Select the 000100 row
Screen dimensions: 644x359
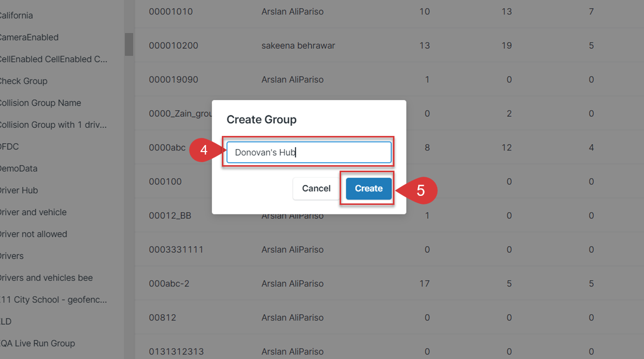tap(389, 181)
